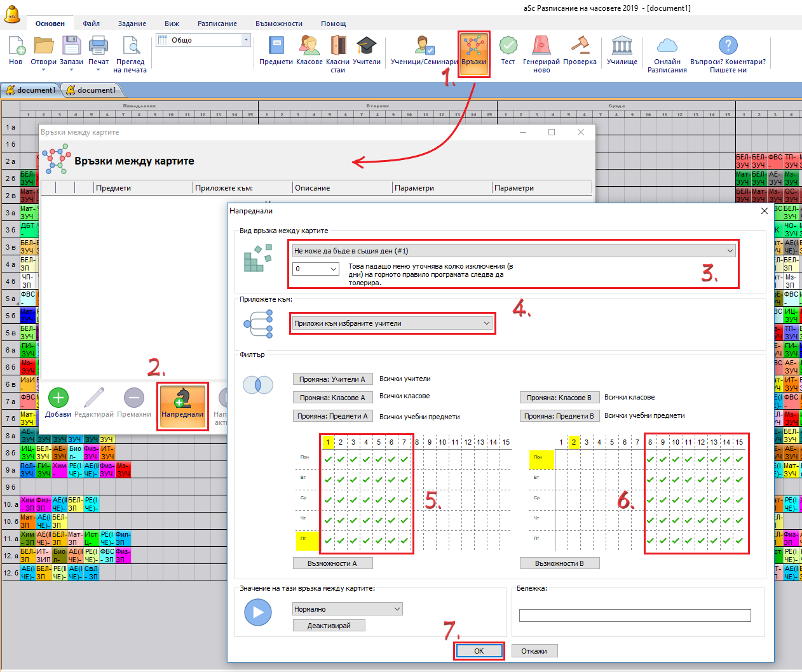802x672 pixels.
Task: Open the Задание menu tab
Action: pos(132,24)
